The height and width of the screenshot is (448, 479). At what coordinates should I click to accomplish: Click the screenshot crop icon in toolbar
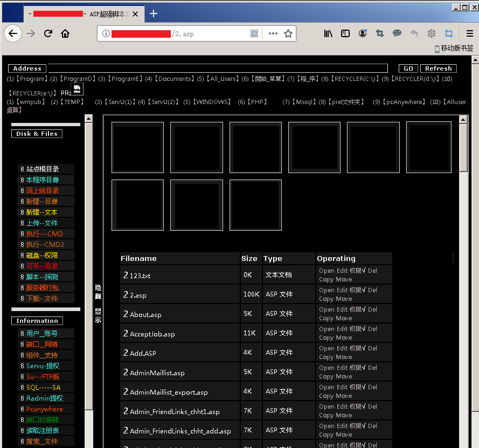click(380, 33)
